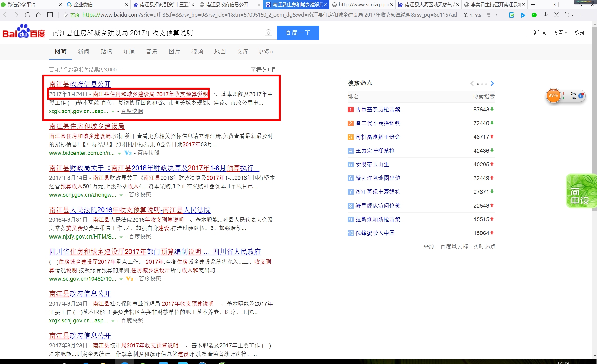Open the 百度首页 link
The width and height of the screenshot is (597, 364).
(x=537, y=33)
